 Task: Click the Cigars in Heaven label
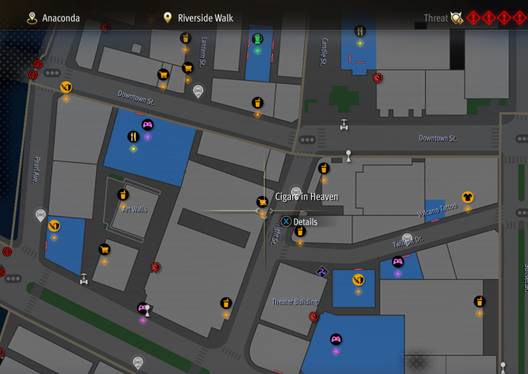pyautogui.click(x=306, y=197)
